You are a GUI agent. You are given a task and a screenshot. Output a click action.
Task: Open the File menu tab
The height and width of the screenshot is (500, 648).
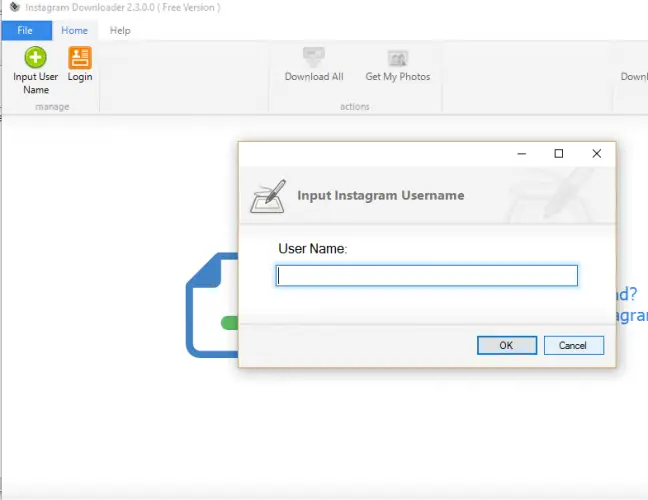coord(27,31)
